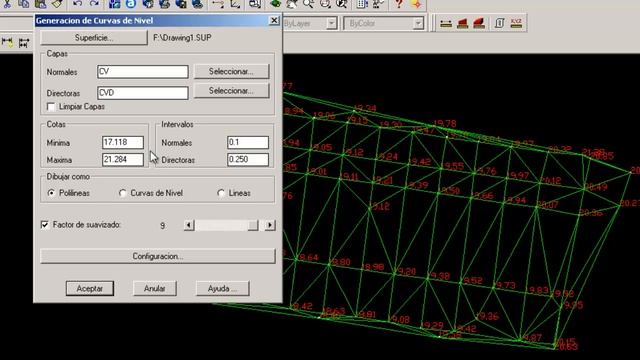Open the Properties panel toolbar icon
640x360 pixels.
362,4
